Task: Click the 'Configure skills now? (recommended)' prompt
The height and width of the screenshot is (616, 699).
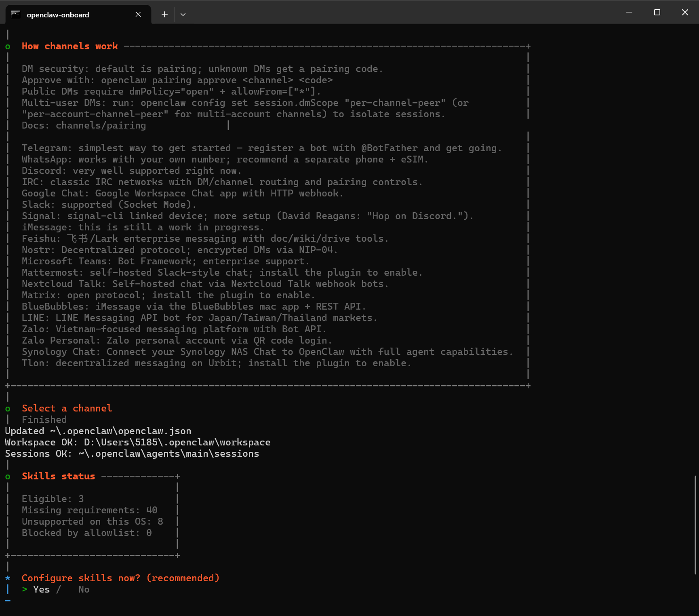Action: pos(120,578)
